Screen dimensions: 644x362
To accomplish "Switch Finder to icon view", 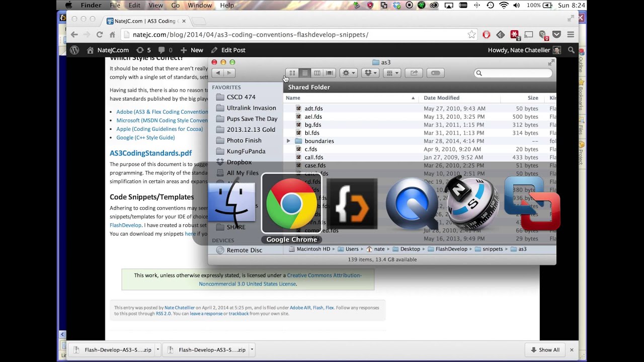I will [x=292, y=73].
